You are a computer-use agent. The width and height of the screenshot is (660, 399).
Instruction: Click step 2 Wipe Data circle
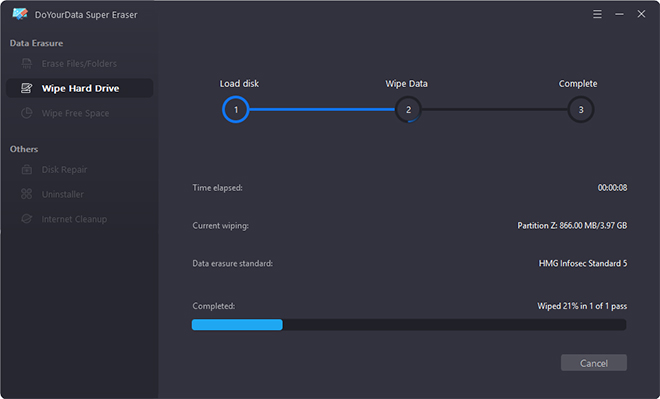[408, 109]
